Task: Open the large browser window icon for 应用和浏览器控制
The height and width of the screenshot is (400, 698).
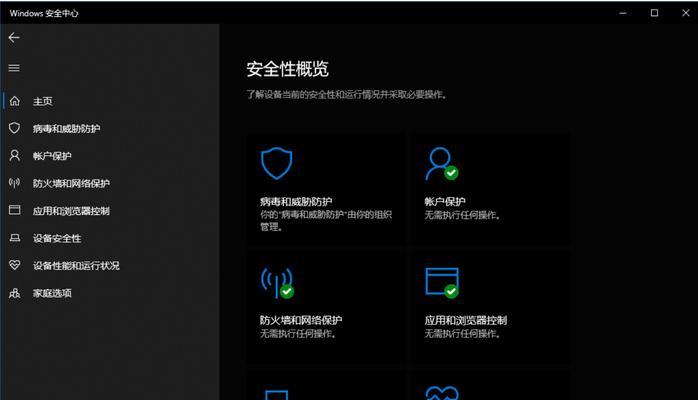Action: [442, 283]
